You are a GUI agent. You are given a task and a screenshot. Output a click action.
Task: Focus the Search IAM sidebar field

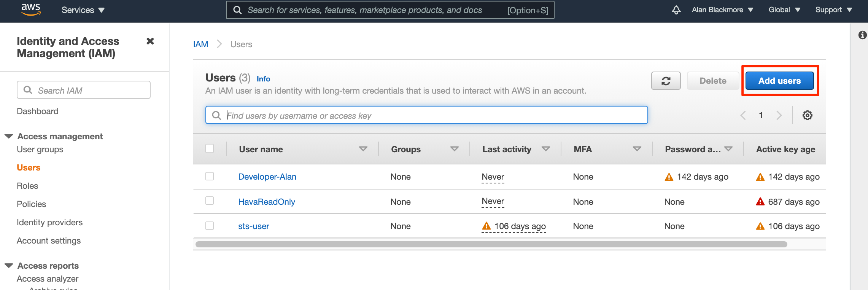tap(84, 90)
